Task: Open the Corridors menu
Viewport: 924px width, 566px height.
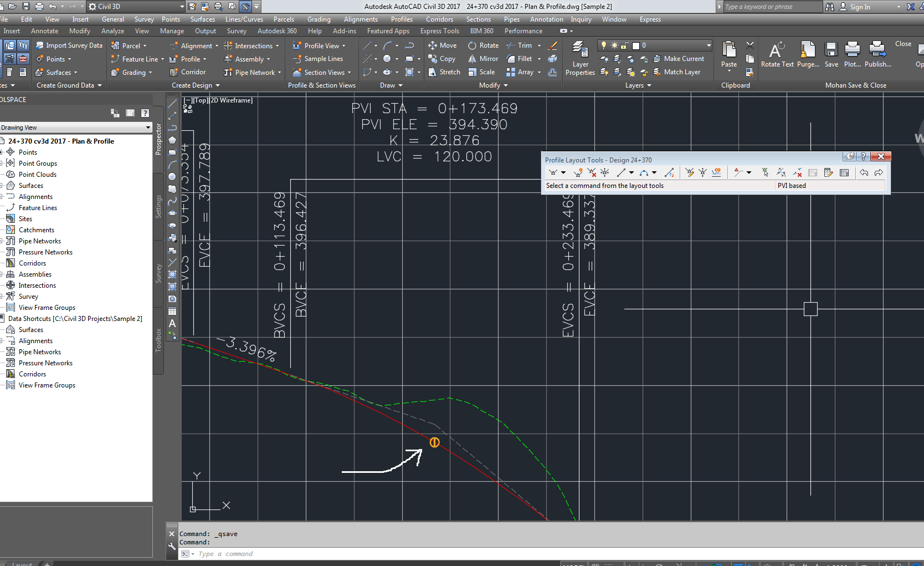Action: [439, 19]
